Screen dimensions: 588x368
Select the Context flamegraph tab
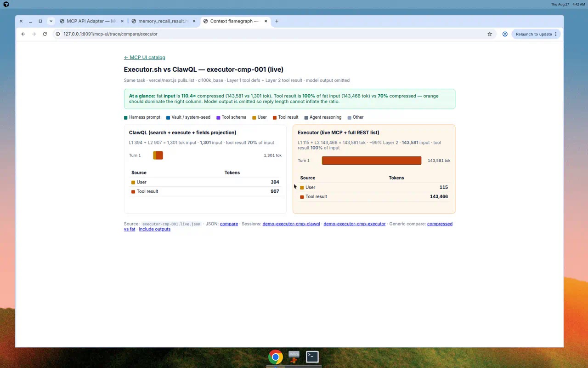tap(234, 21)
